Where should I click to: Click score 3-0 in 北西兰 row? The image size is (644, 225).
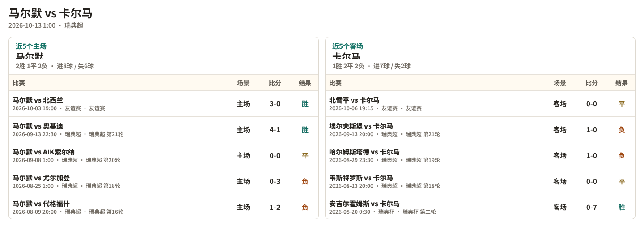275,104
